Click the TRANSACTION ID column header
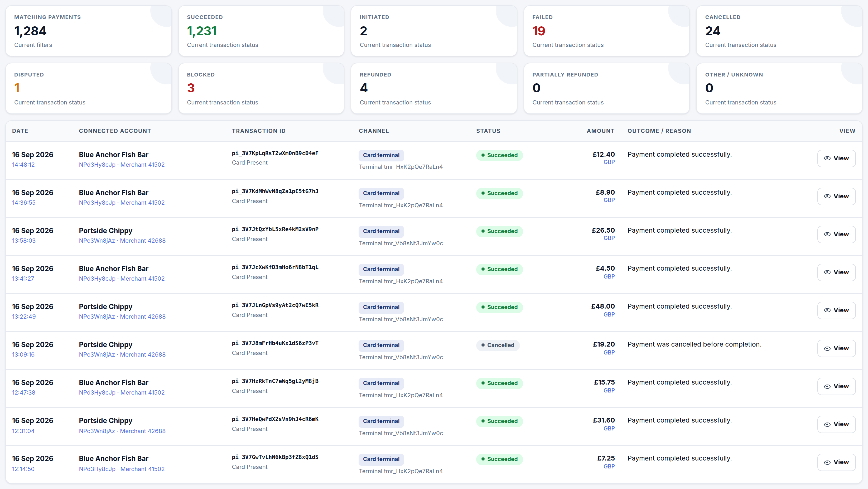Screen dimensions: 868x489 click(258, 131)
